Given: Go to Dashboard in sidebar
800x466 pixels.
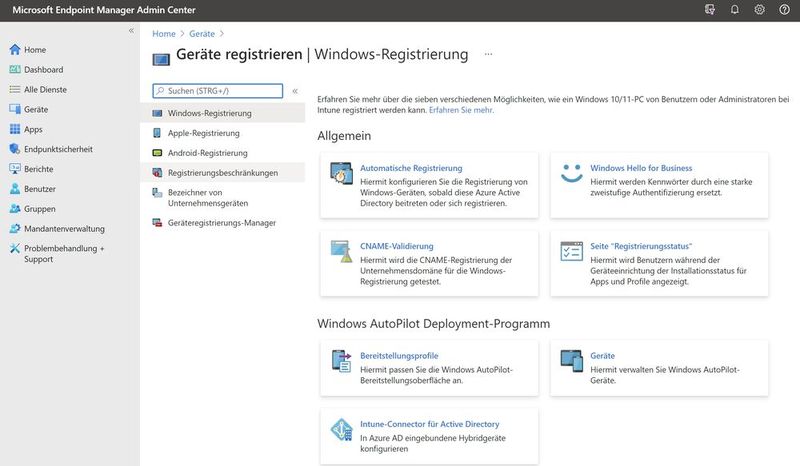Looking at the screenshot, I should [44, 69].
